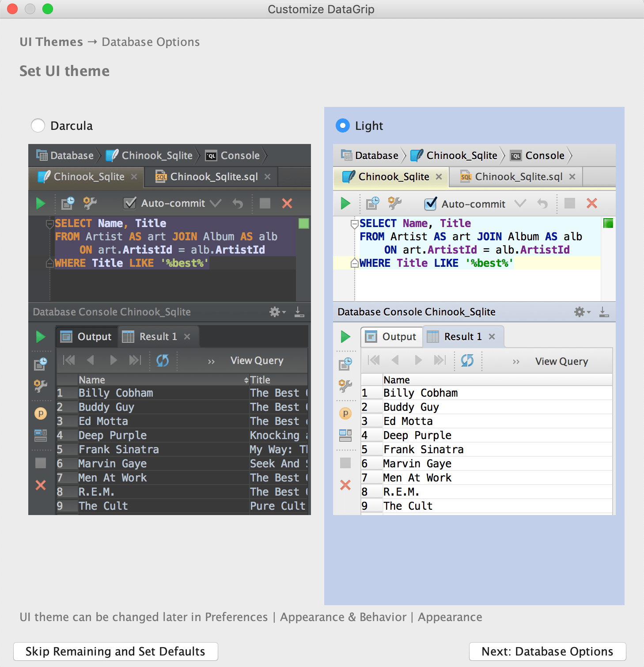Click the hide panel icon in Light console header
The image size is (644, 667).
pyautogui.click(x=604, y=312)
